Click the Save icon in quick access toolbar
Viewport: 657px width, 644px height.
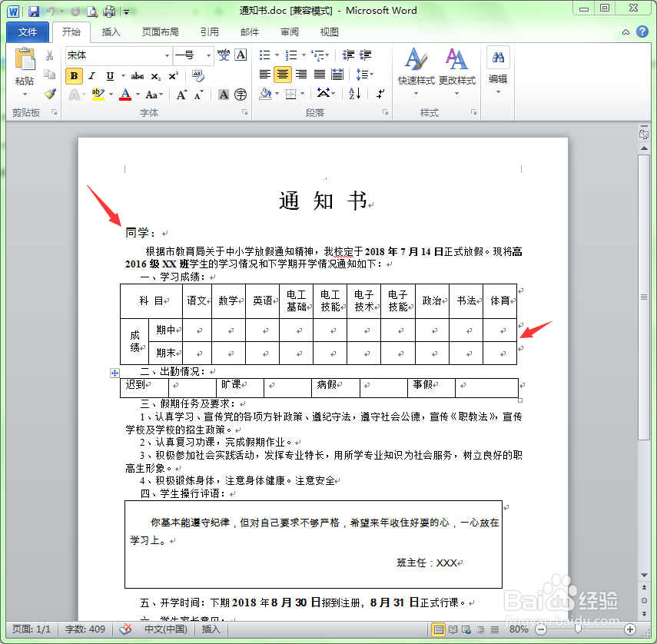pyautogui.click(x=34, y=12)
